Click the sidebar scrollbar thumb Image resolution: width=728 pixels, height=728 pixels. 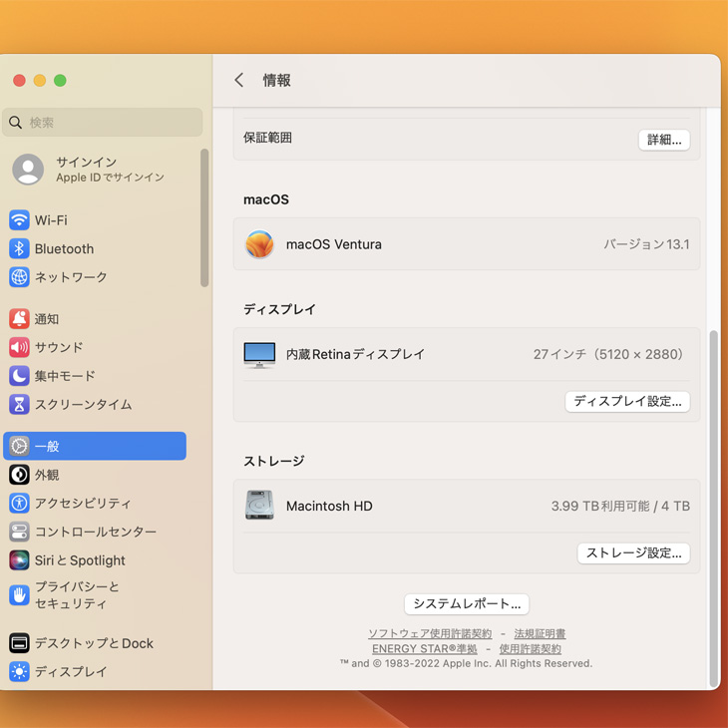pos(204,217)
